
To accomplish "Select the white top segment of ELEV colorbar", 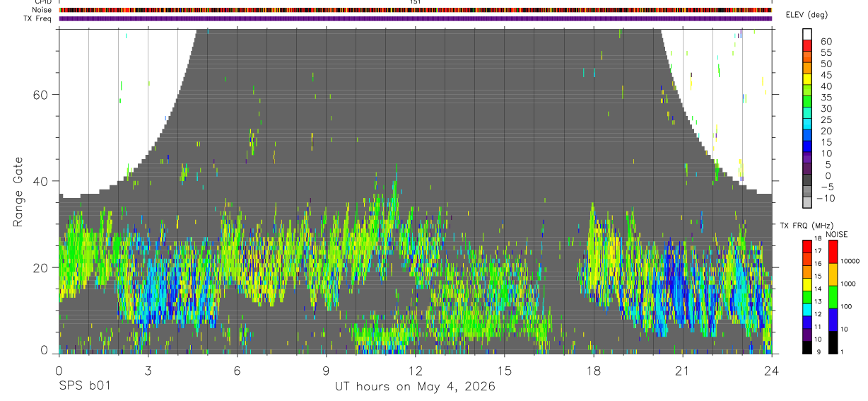I will pyautogui.click(x=807, y=34).
